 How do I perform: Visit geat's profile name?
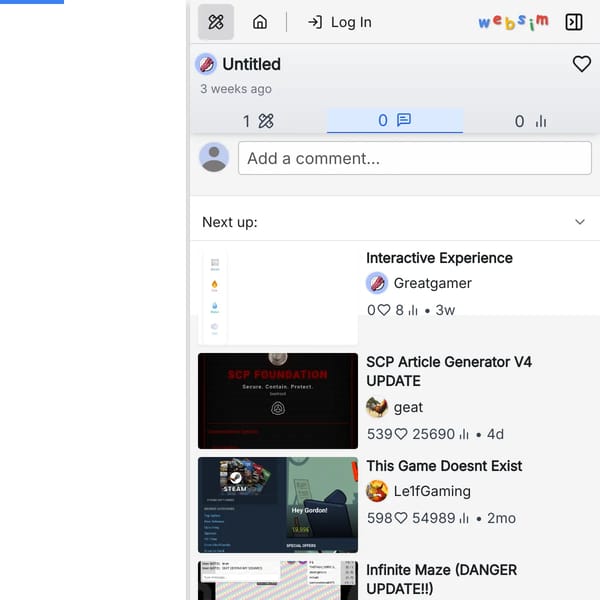[408, 407]
